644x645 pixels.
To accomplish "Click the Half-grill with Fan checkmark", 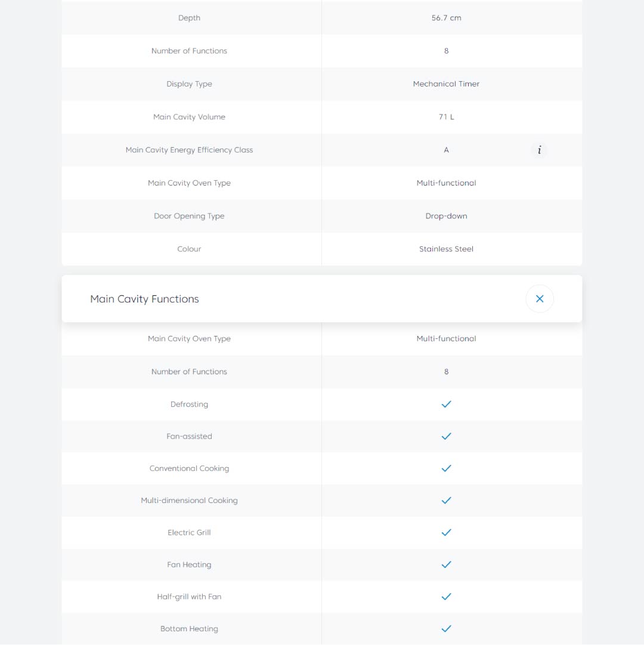I will (446, 597).
